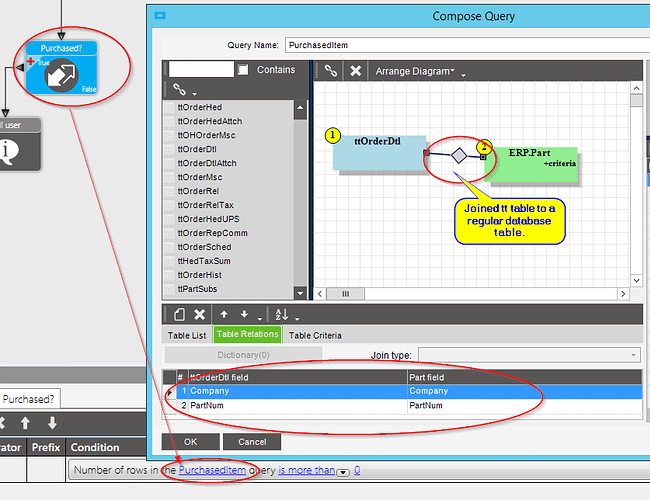Toggle the Contains checkbox

click(243, 70)
